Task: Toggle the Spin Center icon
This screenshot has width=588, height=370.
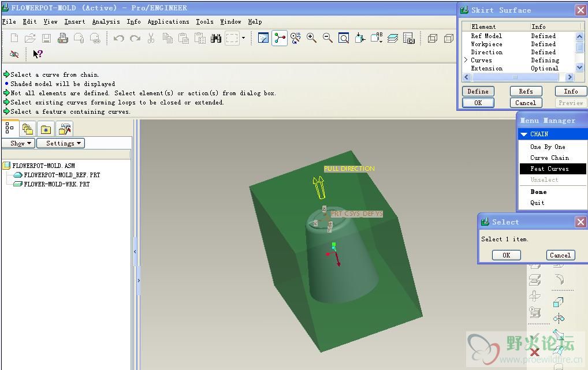Action: tap(280, 38)
